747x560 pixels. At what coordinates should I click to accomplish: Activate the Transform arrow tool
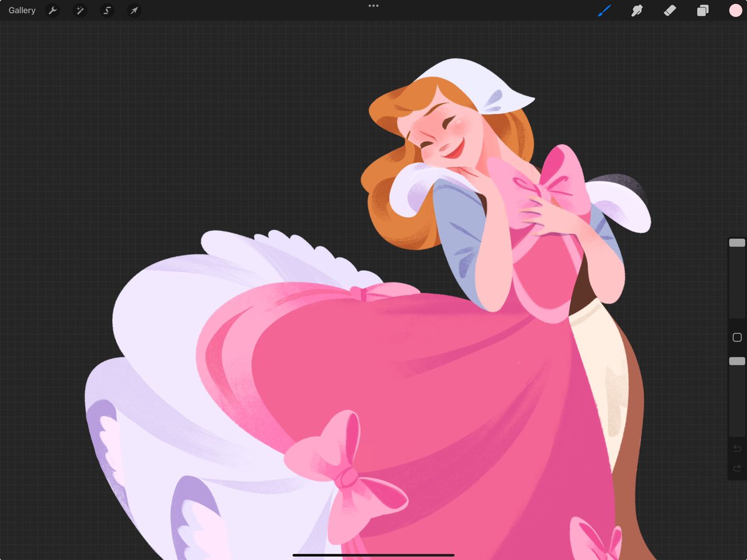(x=134, y=11)
